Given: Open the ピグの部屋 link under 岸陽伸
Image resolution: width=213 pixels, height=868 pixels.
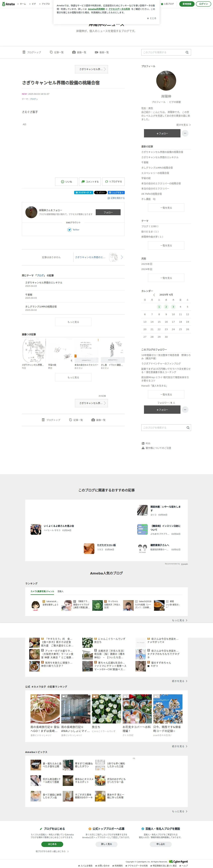Looking at the screenshot, I should [x=175, y=102].
